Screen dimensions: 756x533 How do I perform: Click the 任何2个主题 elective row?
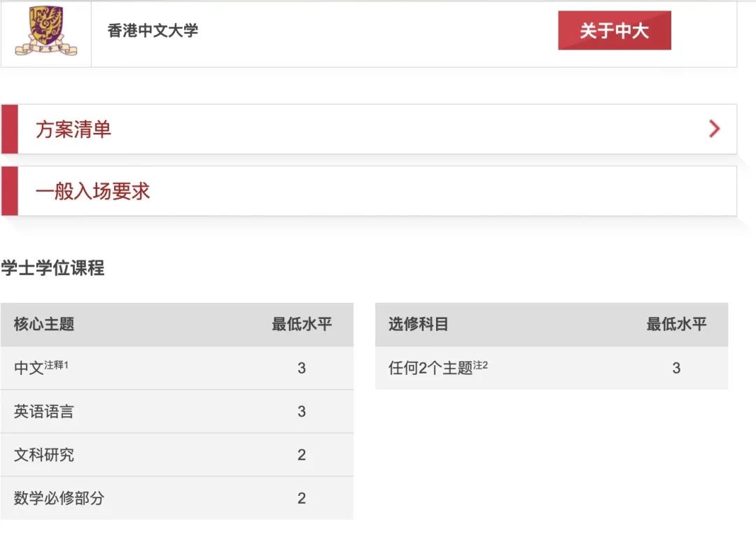tap(552, 368)
